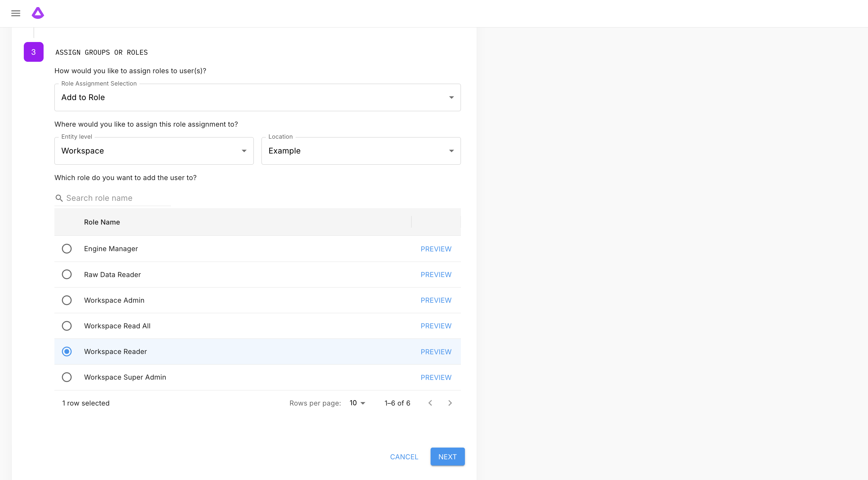Focus the Search role name field
Image resolution: width=868 pixels, height=480 pixels.
[117, 198]
